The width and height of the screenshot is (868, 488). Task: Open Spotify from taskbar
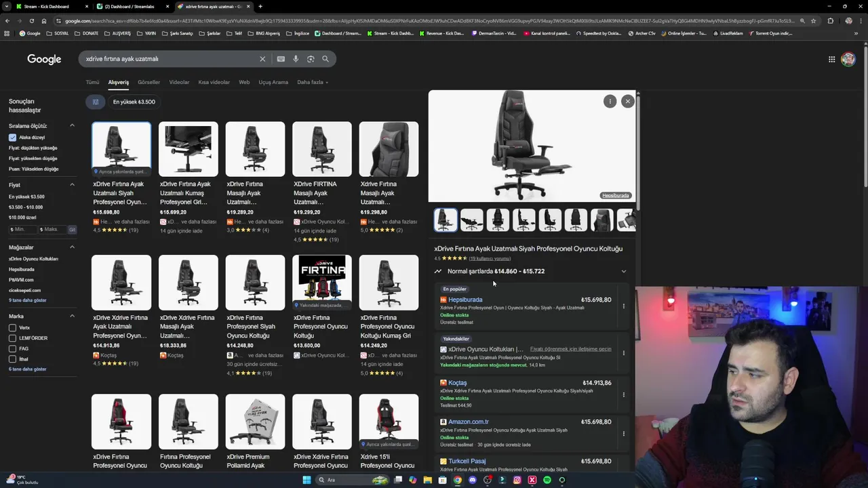point(547,480)
